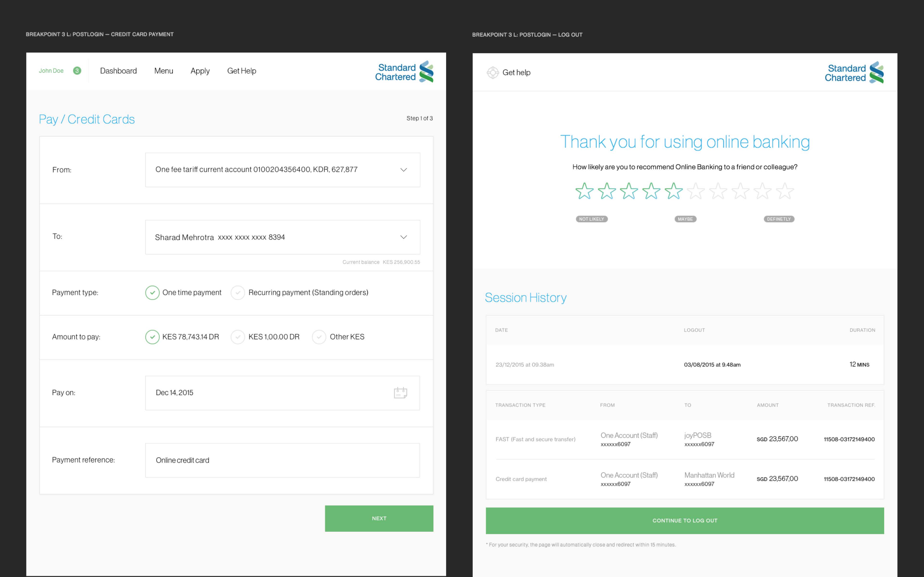Screen dimensions: 924x577
Task: Open the Dashboard menu item
Action: tap(118, 71)
